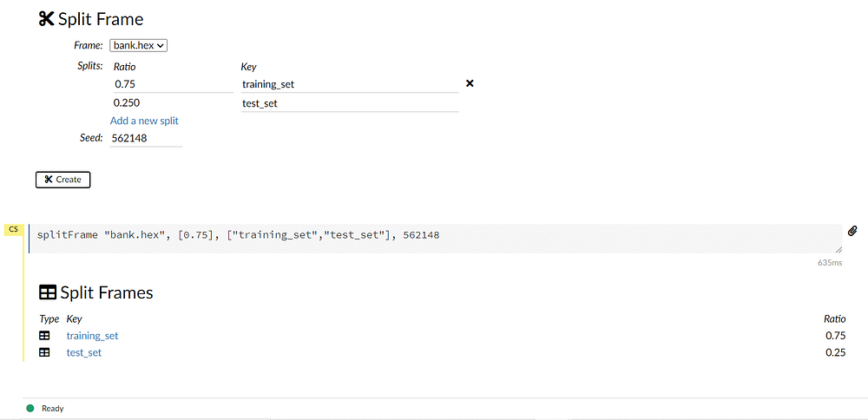Click the table icon next to training_set result

coord(45,336)
